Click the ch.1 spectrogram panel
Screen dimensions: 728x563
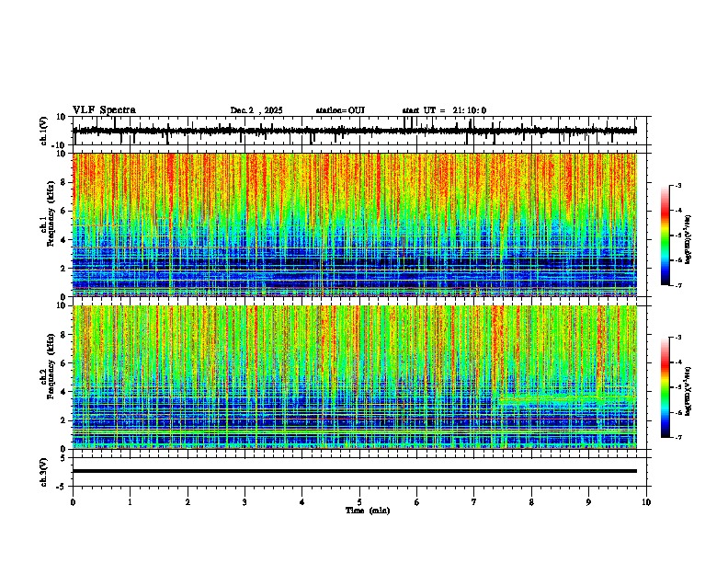coord(355,224)
